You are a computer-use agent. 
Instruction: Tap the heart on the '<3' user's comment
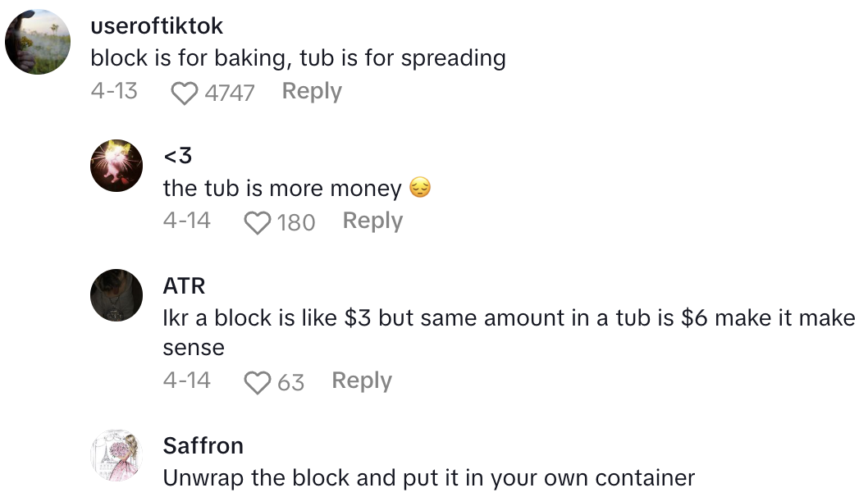(x=258, y=221)
